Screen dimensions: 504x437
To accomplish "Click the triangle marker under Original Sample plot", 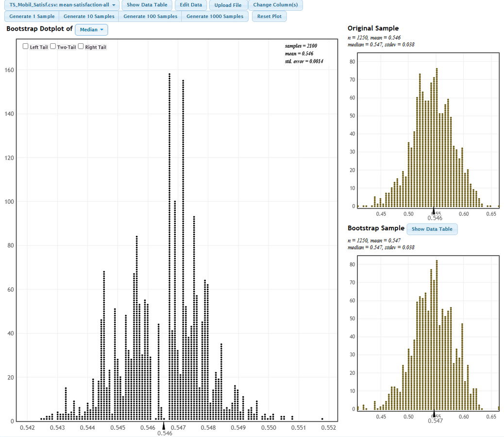I will 433,211.
